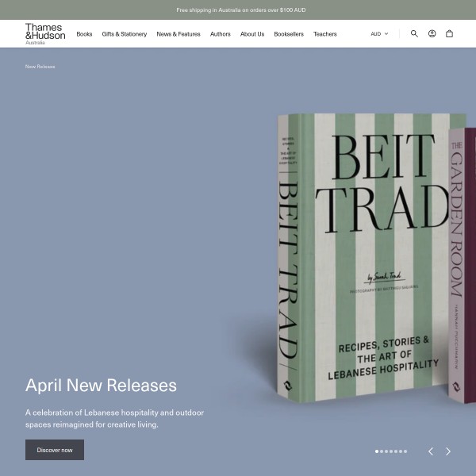
Task: Open the shopping bag cart icon
Action: [x=449, y=33]
